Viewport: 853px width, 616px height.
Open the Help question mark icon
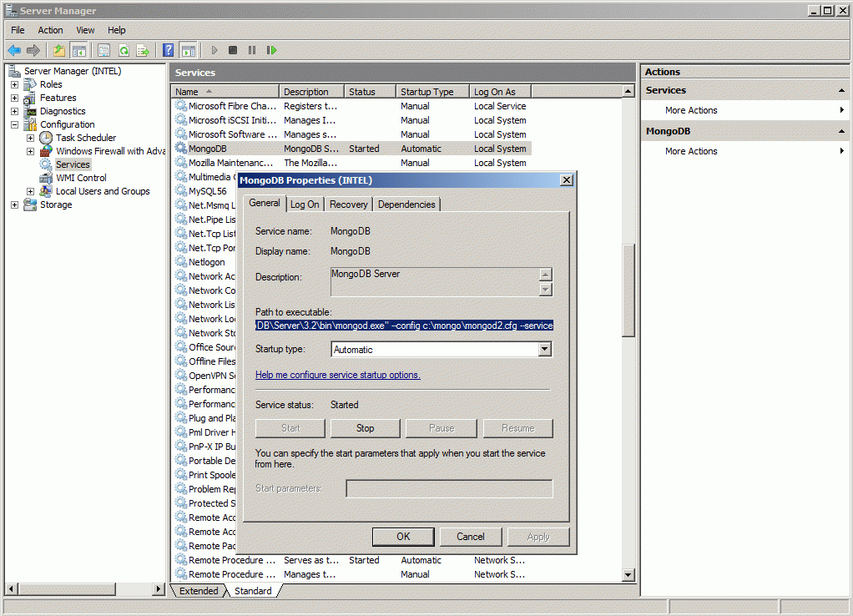click(x=169, y=51)
